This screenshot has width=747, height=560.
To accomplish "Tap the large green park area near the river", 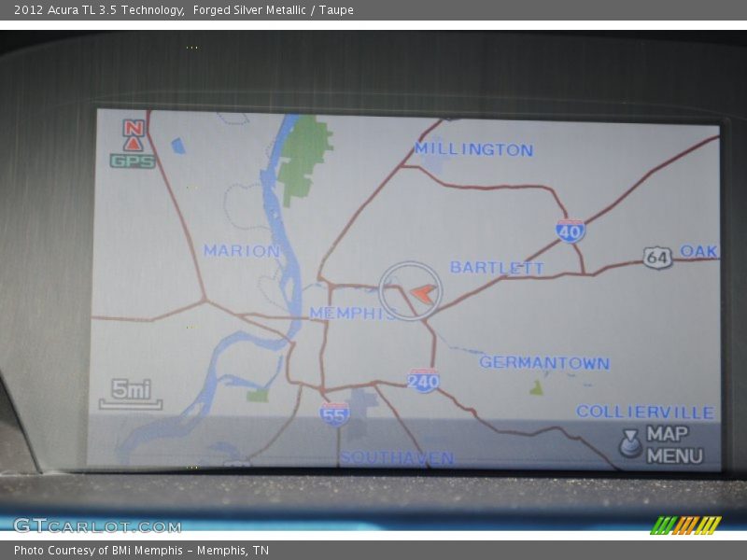I will coord(305,160).
